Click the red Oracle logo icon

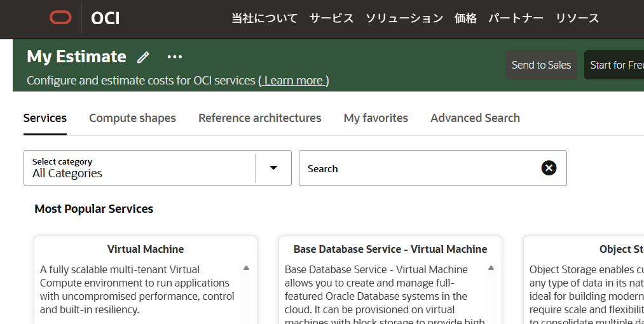click(60, 18)
